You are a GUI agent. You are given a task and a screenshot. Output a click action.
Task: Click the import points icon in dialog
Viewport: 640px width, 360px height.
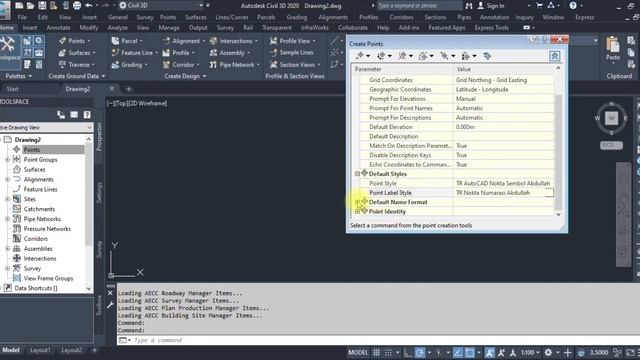click(x=487, y=56)
